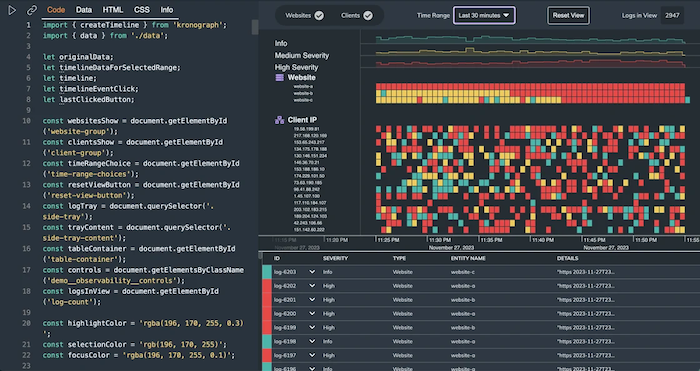Run the code with the play icon
Image resolution: width=700 pixels, height=371 pixels.
(x=12, y=10)
